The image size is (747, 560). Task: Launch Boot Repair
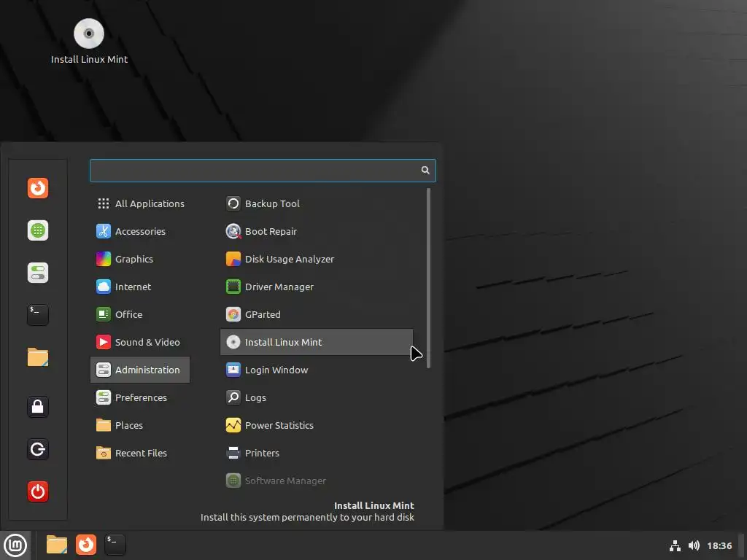coord(317,231)
